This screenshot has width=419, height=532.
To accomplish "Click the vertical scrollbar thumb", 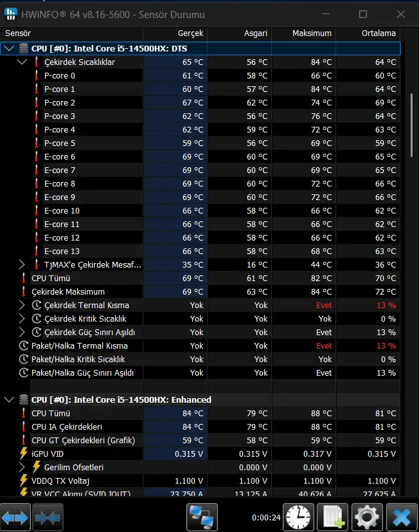I will point(411,125).
